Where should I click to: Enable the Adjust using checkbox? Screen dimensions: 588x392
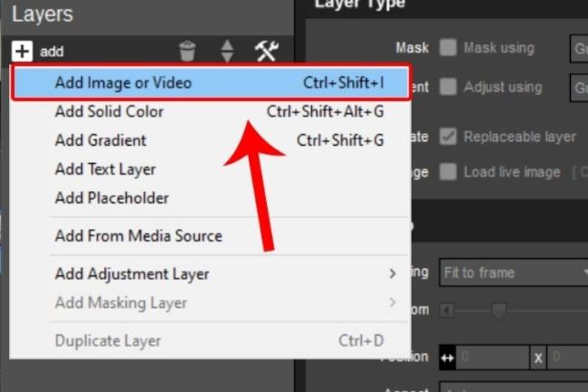click(448, 88)
